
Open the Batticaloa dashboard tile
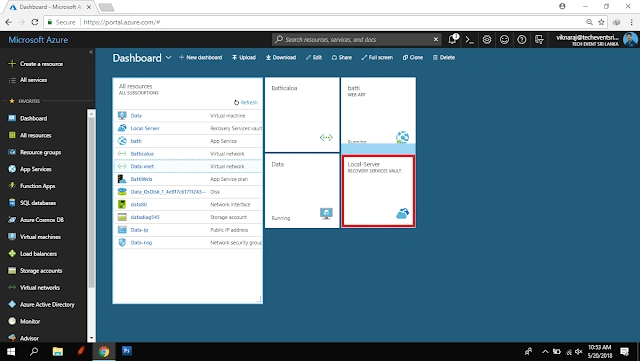[302, 114]
